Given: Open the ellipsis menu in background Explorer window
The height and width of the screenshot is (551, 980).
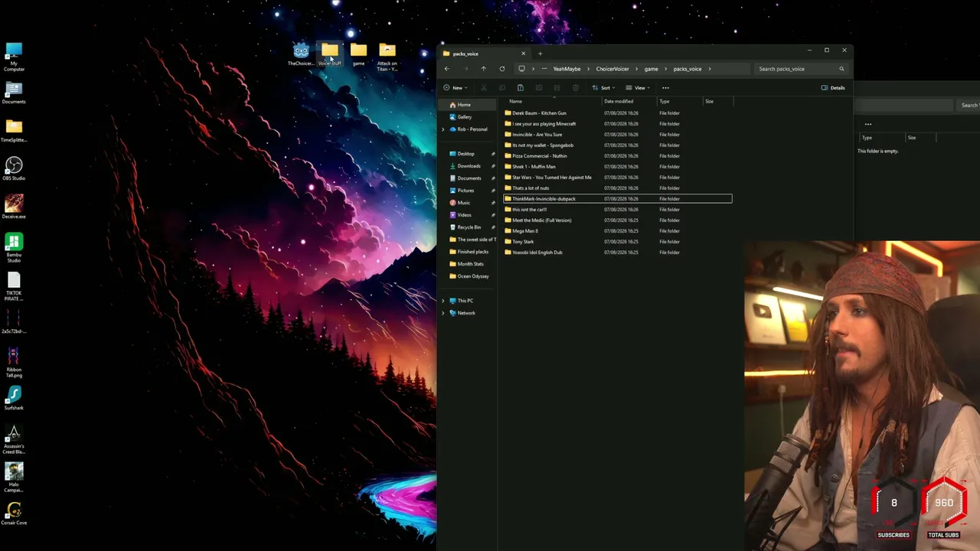Looking at the screenshot, I should (868, 124).
